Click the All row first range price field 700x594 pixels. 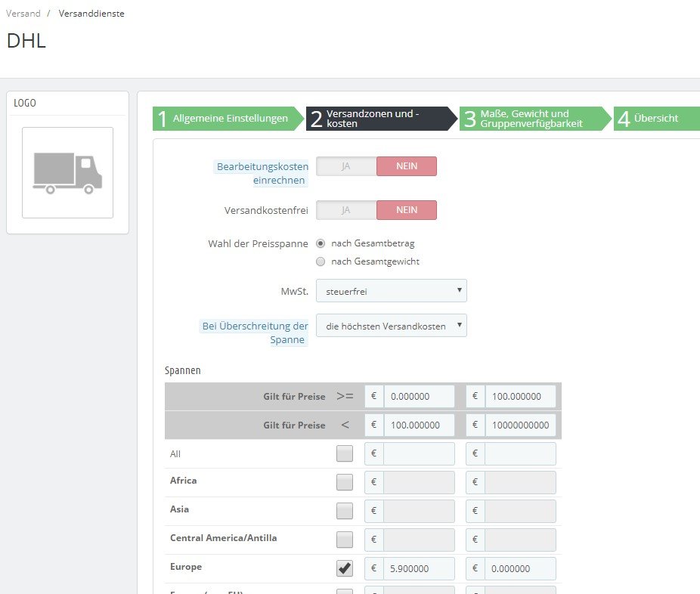click(419, 454)
